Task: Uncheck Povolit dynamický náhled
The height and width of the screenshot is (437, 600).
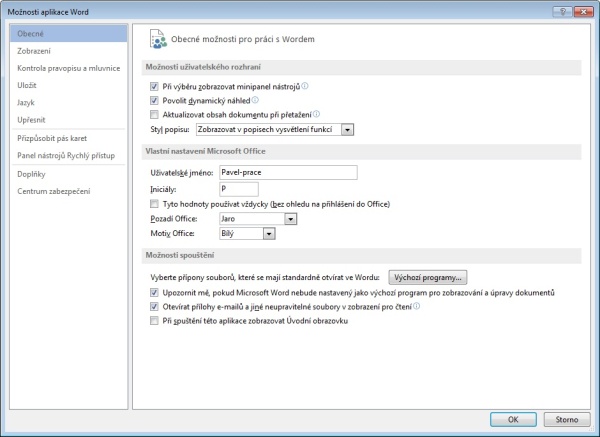Action: click(x=154, y=101)
